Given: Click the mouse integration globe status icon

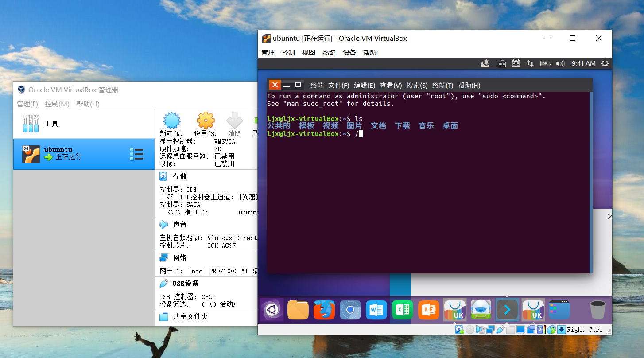Looking at the screenshot, I should tap(551, 330).
